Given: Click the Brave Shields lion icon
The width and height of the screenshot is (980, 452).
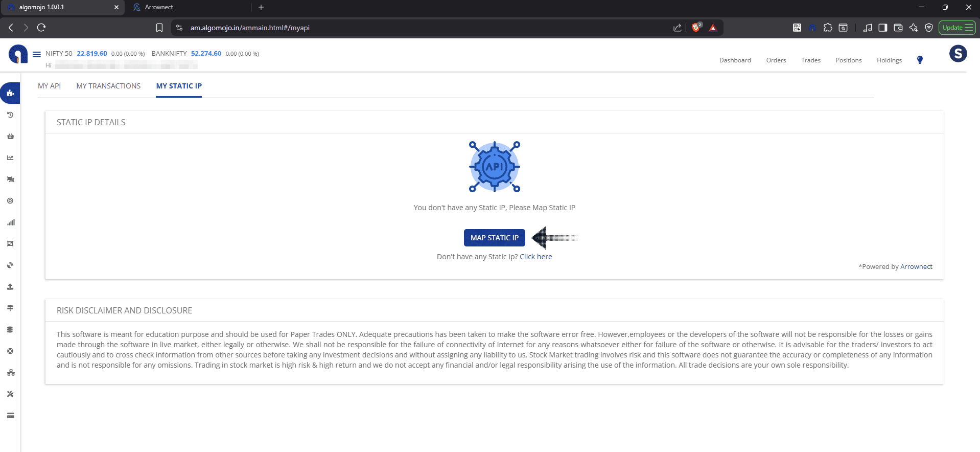Looking at the screenshot, I should [695, 28].
